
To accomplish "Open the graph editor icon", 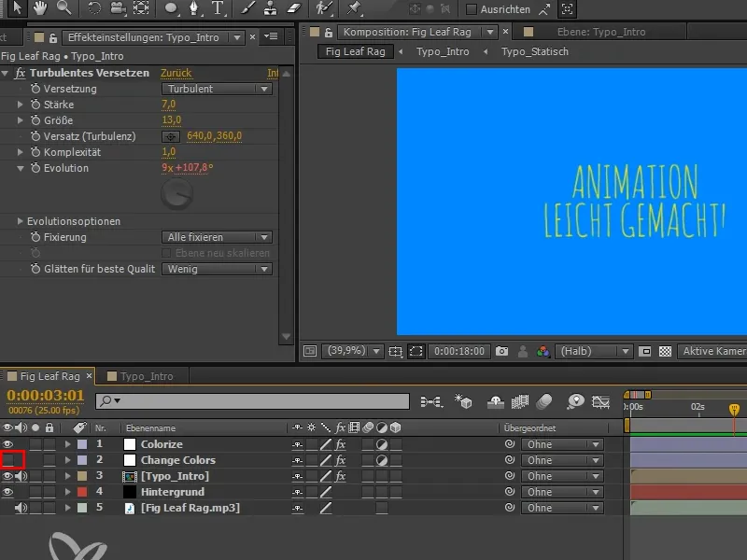I will (600, 402).
